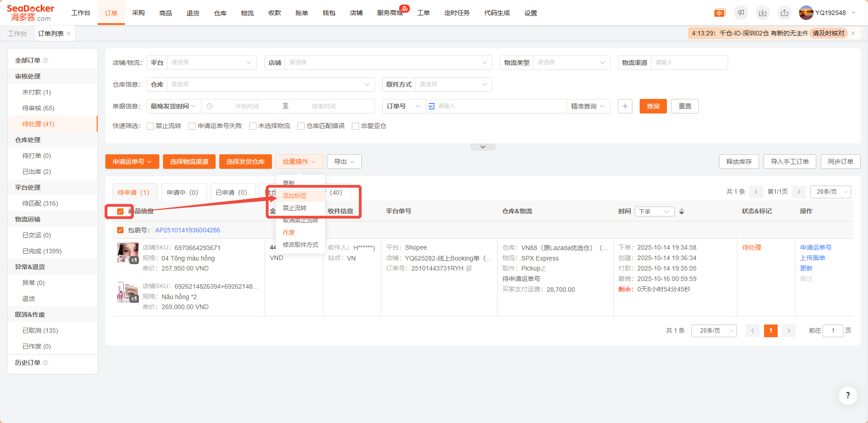Click the orange 查询 search button

pyautogui.click(x=653, y=106)
